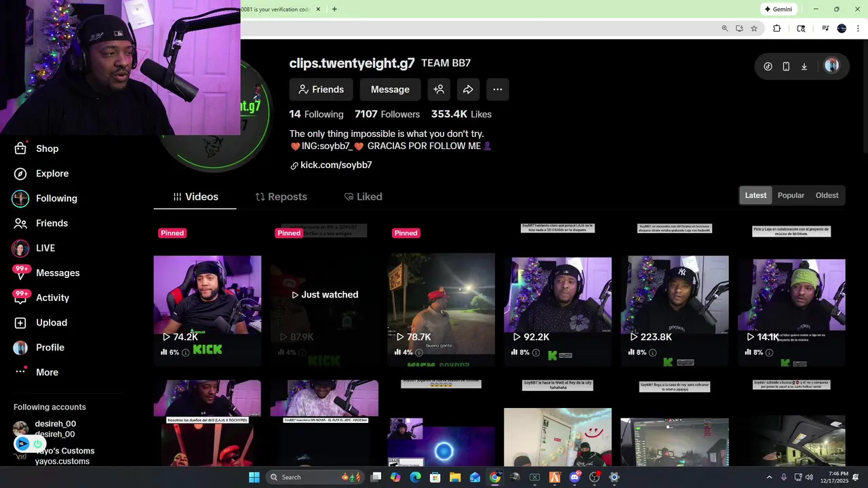Click info icon on 78.7K video
Screen dimensions: 868x488
tap(419, 352)
